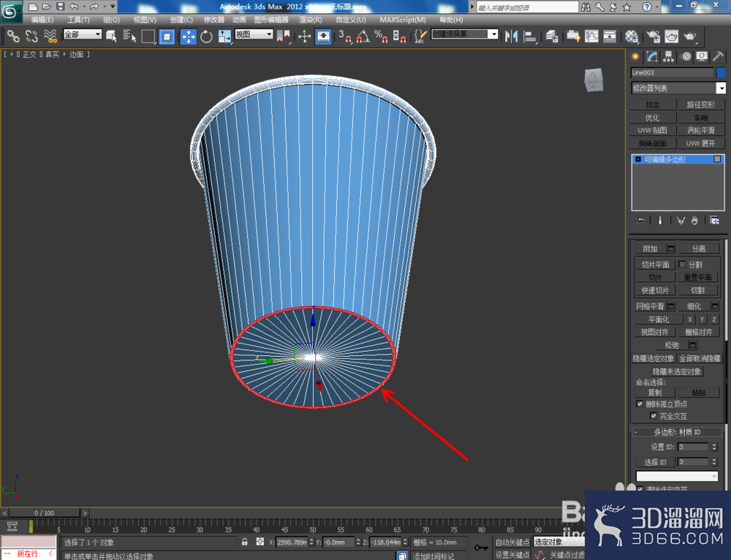Switch to the Modify command panel tab

click(652, 57)
